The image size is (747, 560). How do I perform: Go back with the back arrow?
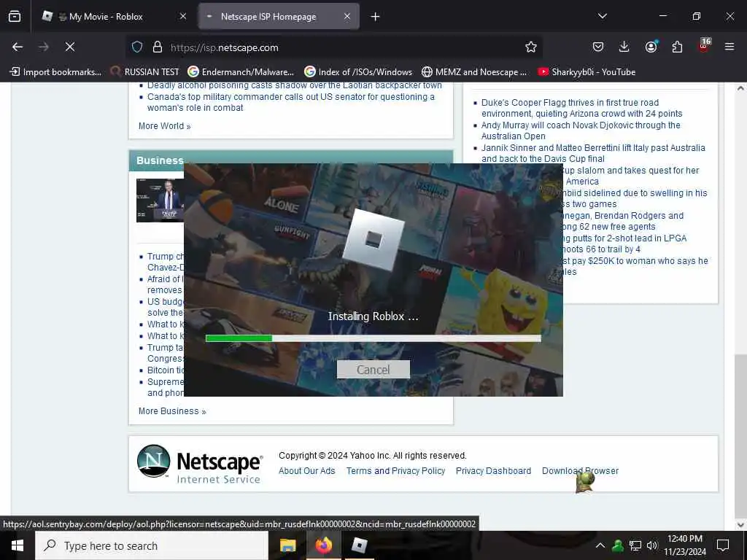point(18,47)
